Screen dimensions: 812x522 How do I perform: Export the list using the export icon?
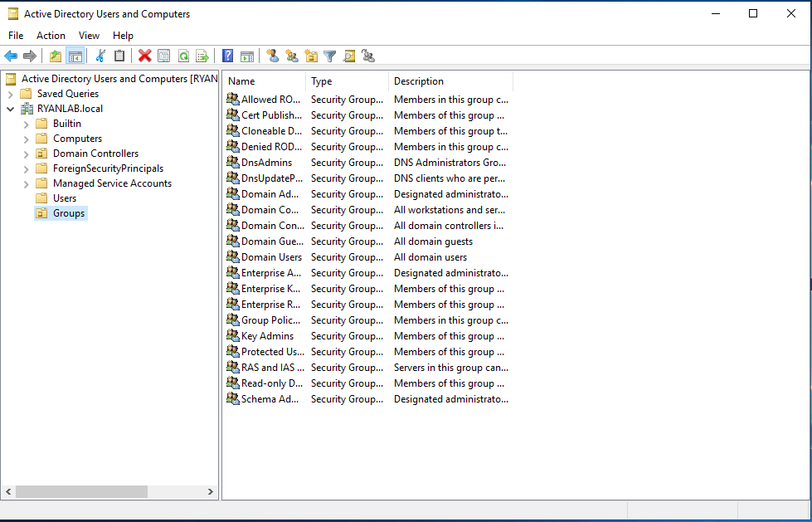coord(203,56)
